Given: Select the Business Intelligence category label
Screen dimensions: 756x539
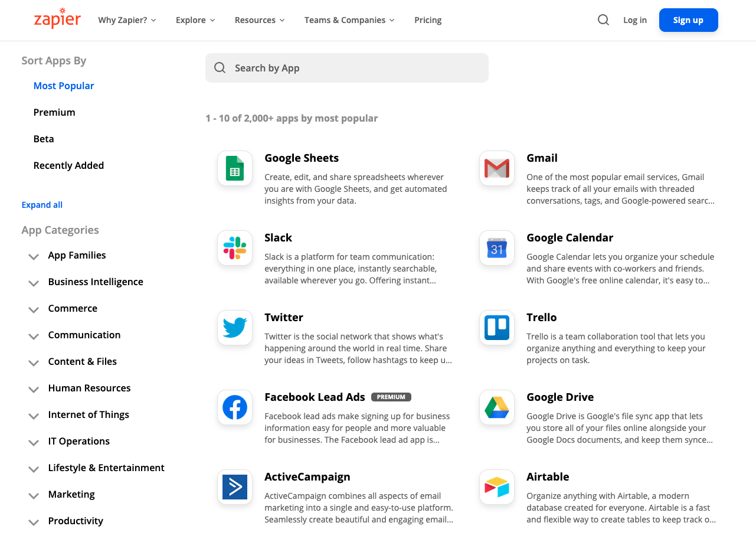Looking at the screenshot, I should coord(96,282).
